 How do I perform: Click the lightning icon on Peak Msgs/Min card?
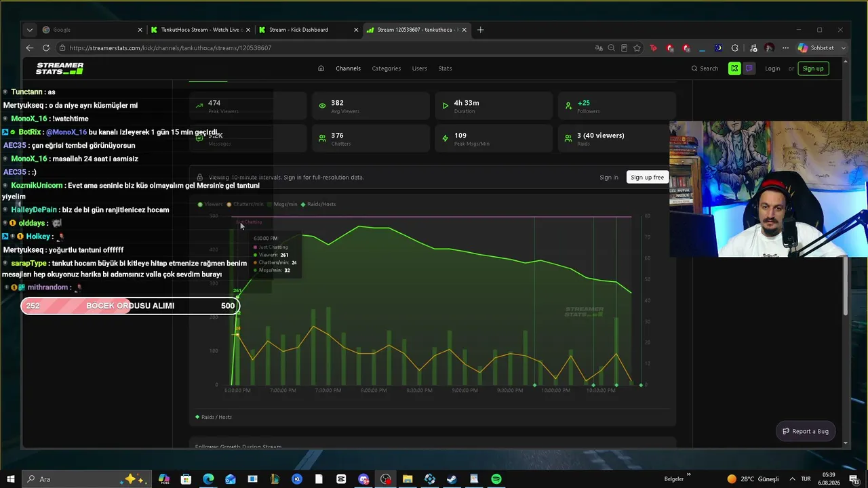click(445, 138)
